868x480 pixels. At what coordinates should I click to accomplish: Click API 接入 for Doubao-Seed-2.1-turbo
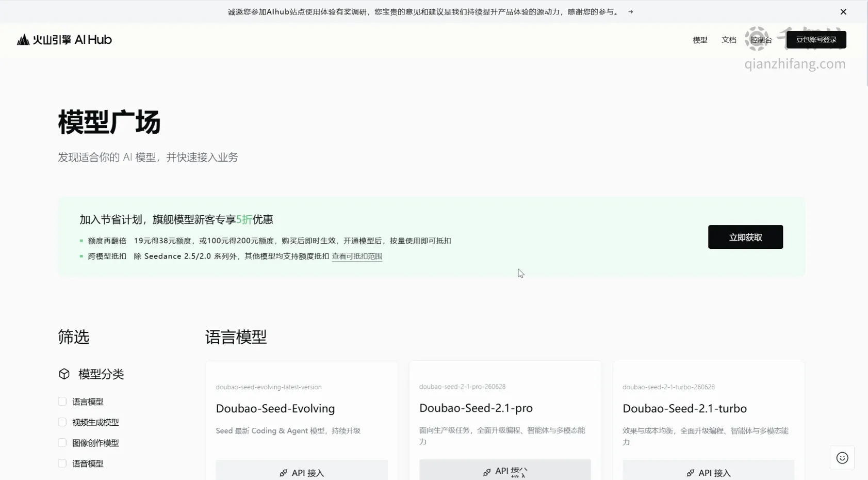pos(708,470)
